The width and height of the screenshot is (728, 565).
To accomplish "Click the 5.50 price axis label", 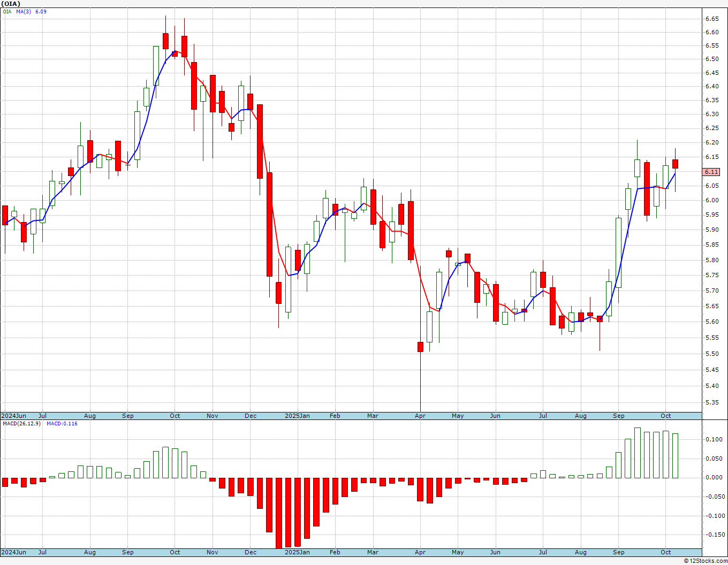I will [x=711, y=354].
